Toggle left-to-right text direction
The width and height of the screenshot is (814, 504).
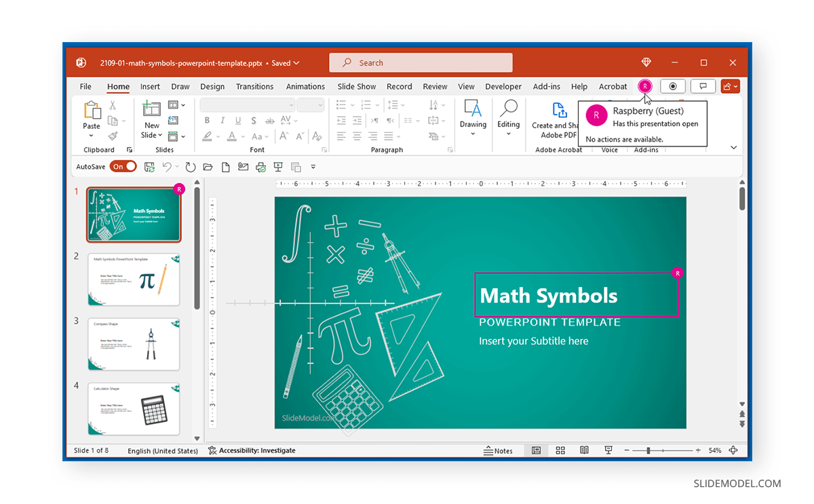pos(373,121)
